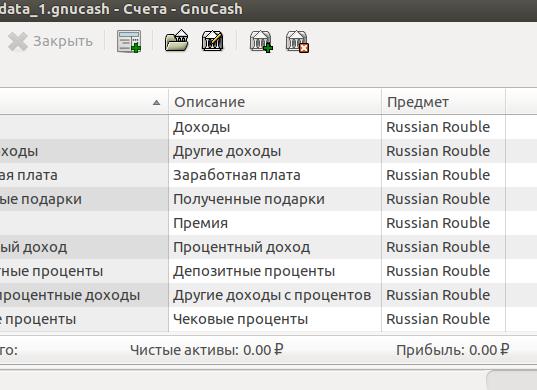Click the Прибыль: 0.00 ₽ summary
This screenshot has height=390, width=537.
452,350
